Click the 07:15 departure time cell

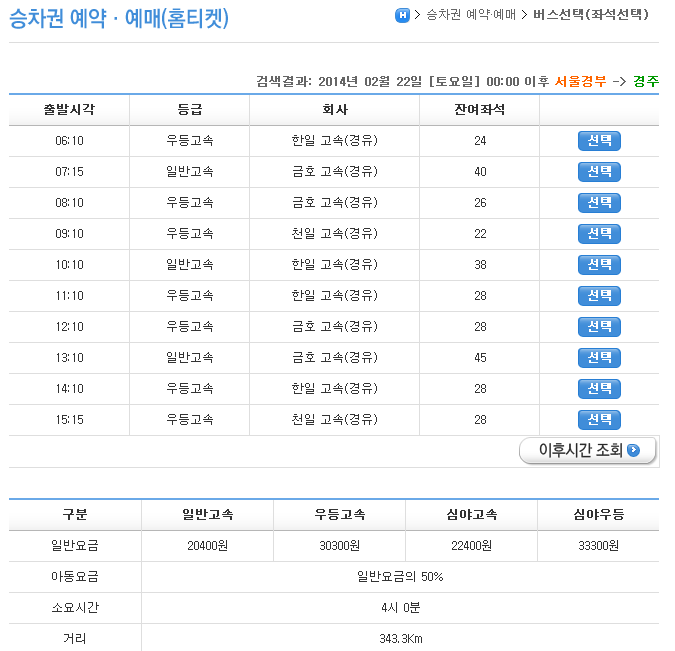(69, 172)
